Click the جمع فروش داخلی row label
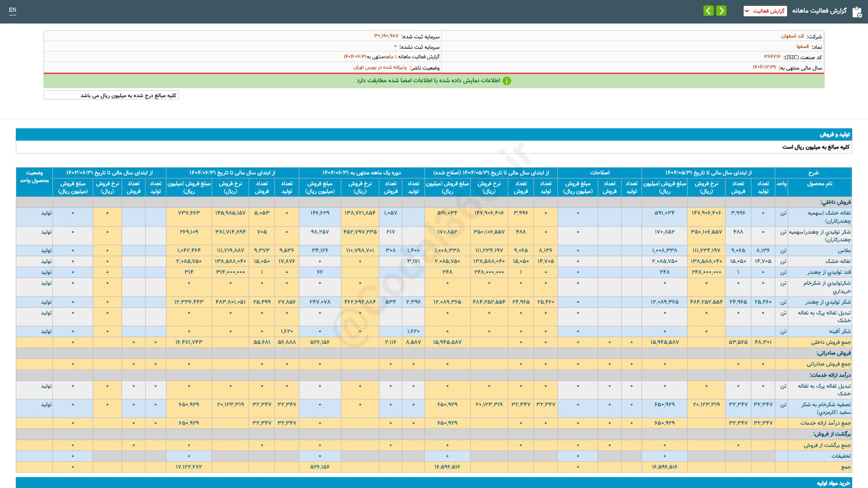 [x=830, y=342]
